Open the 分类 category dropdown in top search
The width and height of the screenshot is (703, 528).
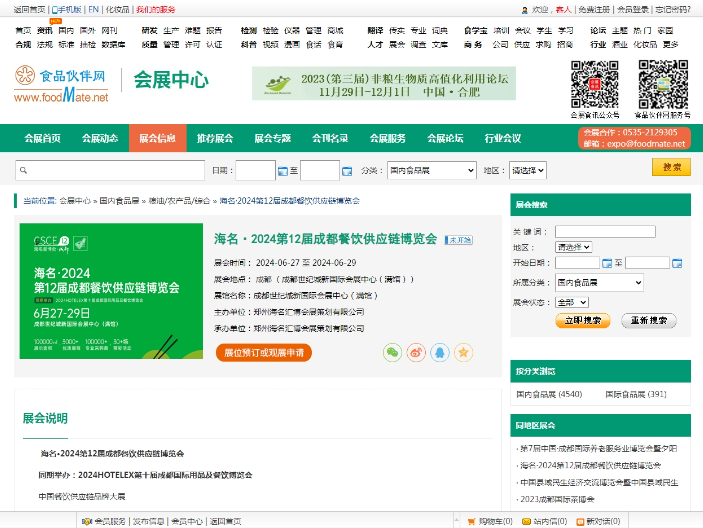[431, 170]
